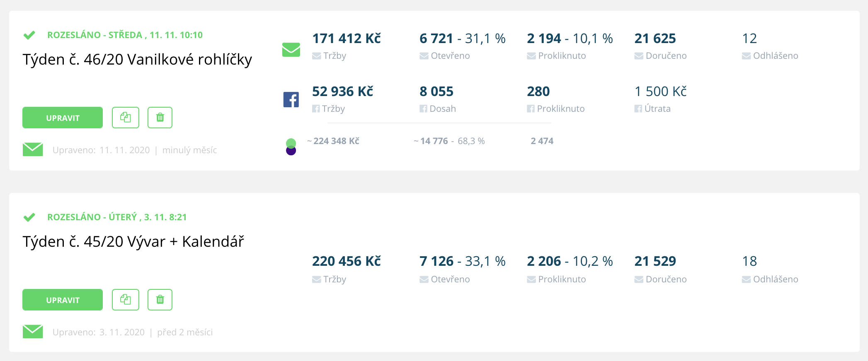Click the 171 412 Kč email revenue figure
868x361 pixels.
pyautogui.click(x=346, y=39)
